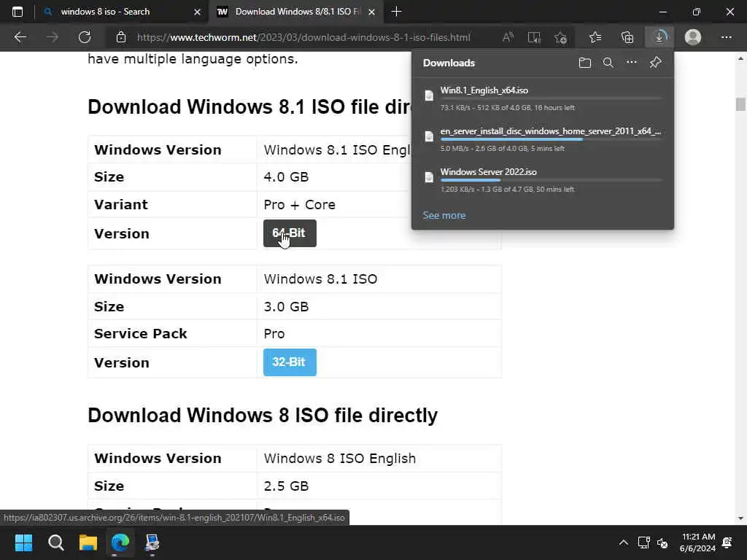Show hidden system tray icons
Viewport: 747px width, 560px height.
(x=623, y=542)
